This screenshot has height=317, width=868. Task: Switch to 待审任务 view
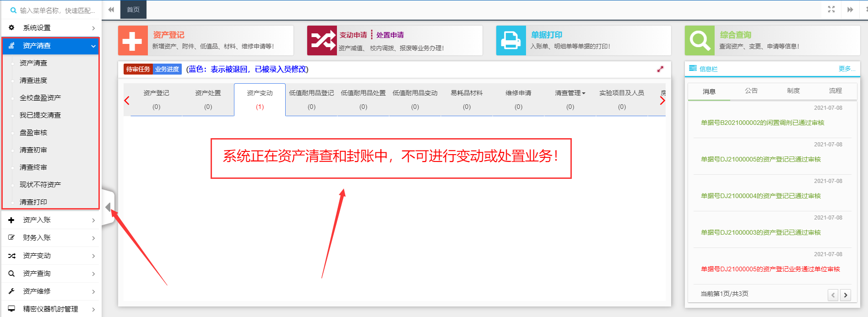coord(138,69)
